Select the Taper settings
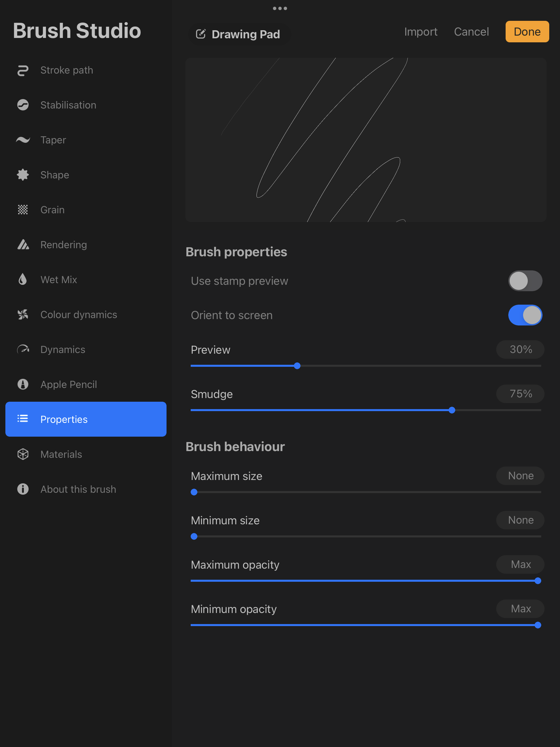Screen dimensions: 560x747 tap(86, 140)
